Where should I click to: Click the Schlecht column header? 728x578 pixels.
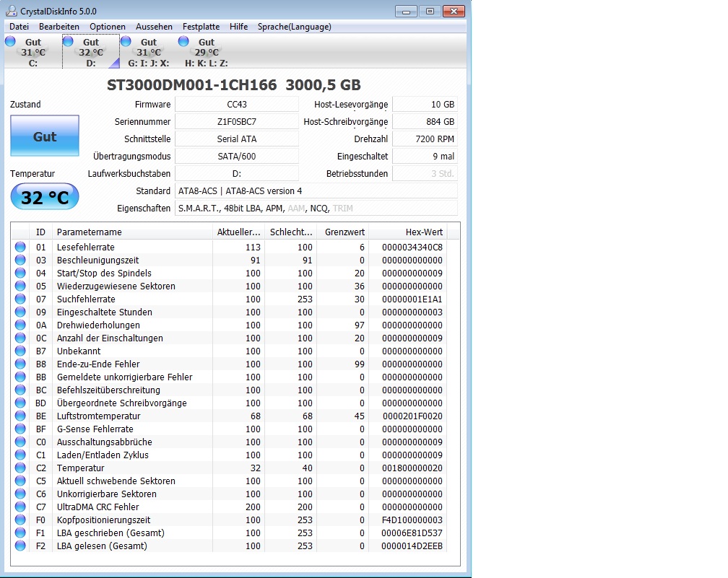coord(291,232)
